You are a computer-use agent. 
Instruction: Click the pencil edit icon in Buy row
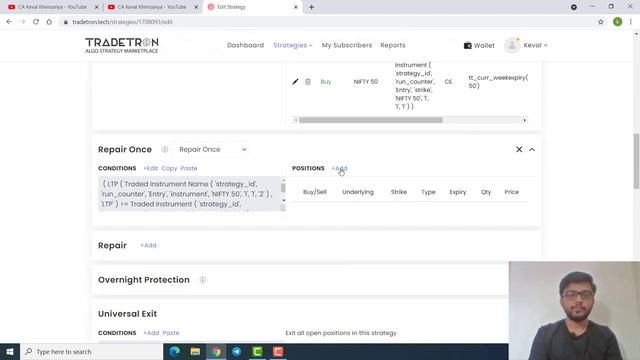(295, 82)
